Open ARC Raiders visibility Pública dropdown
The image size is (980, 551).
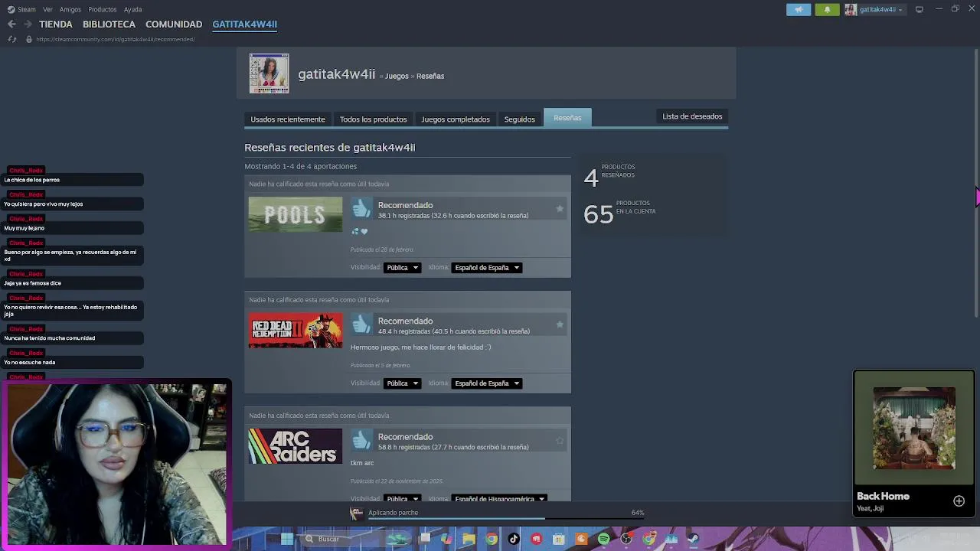click(402, 498)
